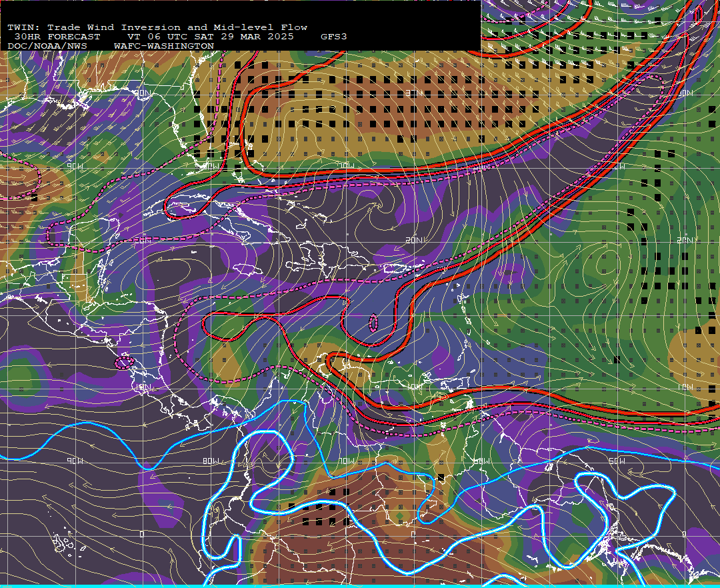Click the "80W" label near South Florida
720x588 pixels.
point(211,166)
